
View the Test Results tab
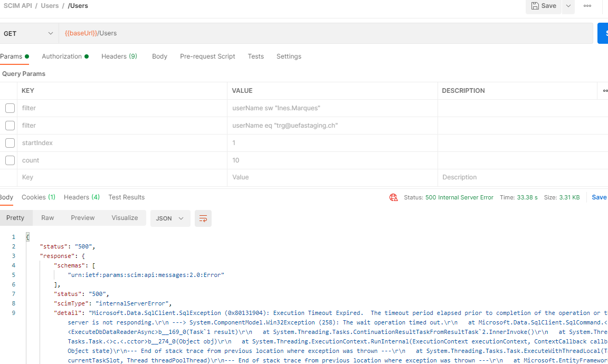pyautogui.click(x=126, y=197)
